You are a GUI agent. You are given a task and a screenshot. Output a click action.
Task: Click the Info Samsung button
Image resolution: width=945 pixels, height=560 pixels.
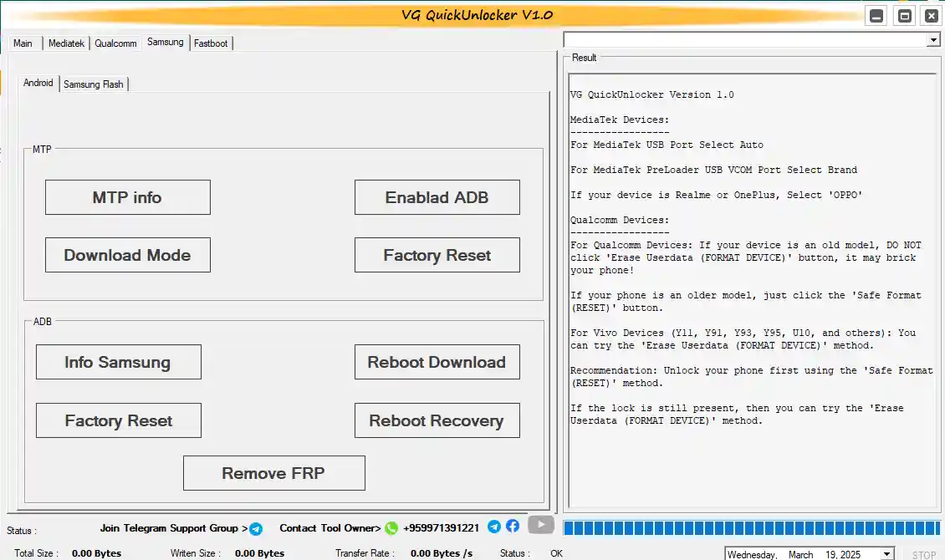click(118, 362)
